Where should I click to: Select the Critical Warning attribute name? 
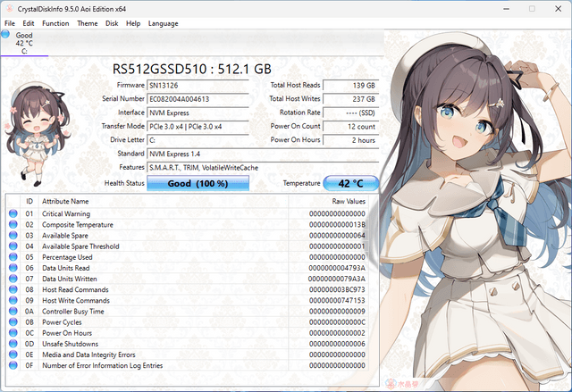pyautogui.click(x=66, y=213)
